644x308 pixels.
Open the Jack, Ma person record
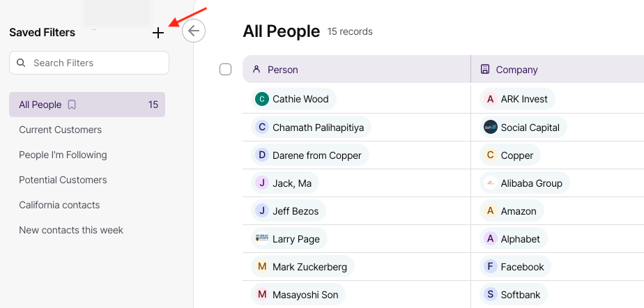coord(285,183)
